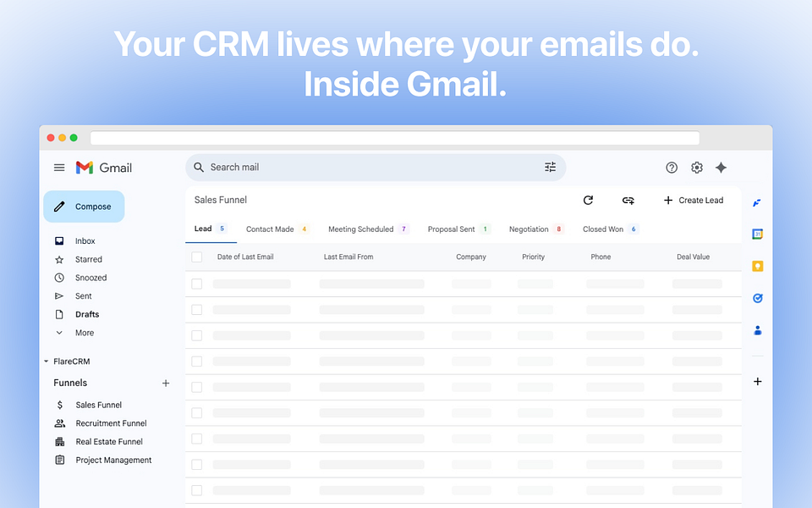Open Google Calendar in side panel
This screenshot has width=812, height=508.
[757, 235]
